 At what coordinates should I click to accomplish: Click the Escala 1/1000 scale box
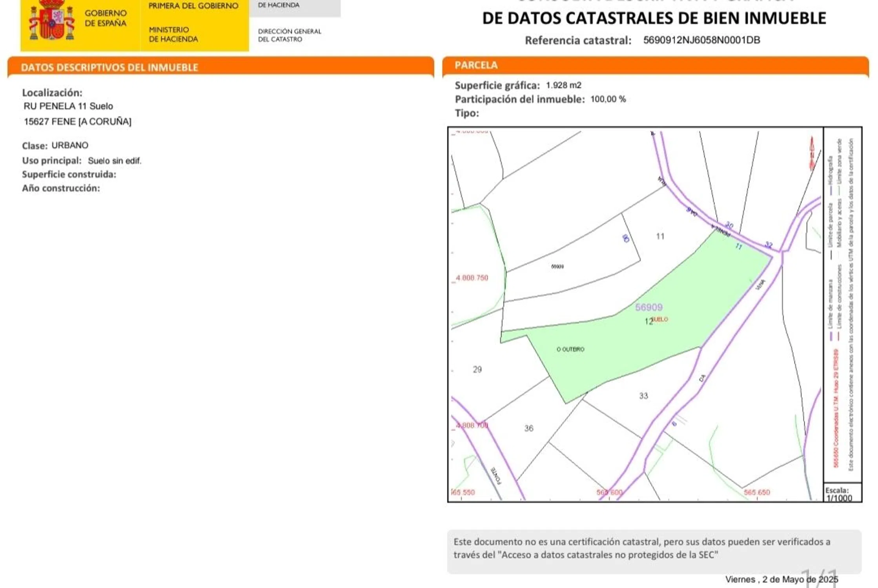pos(839,494)
